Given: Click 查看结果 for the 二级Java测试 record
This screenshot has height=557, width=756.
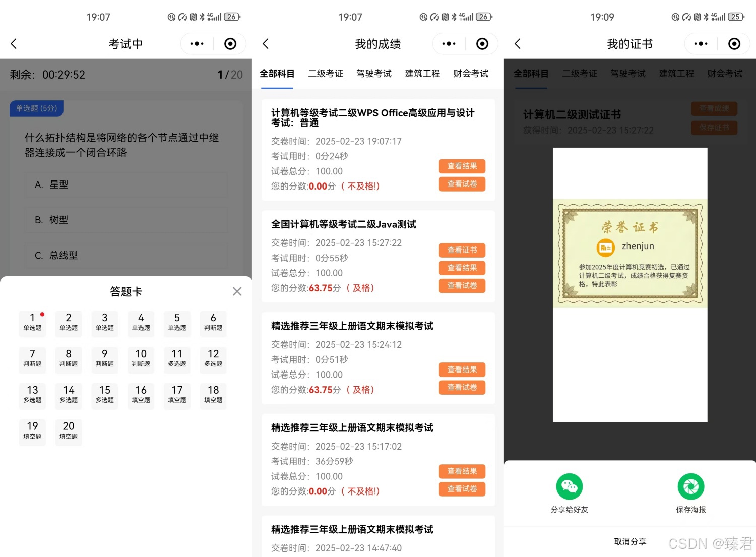Looking at the screenshot, I should point(462,268).
